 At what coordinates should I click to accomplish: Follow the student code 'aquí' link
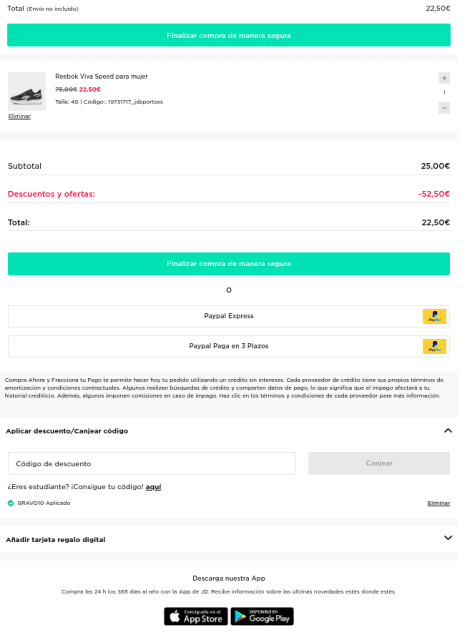click(153, 487)
